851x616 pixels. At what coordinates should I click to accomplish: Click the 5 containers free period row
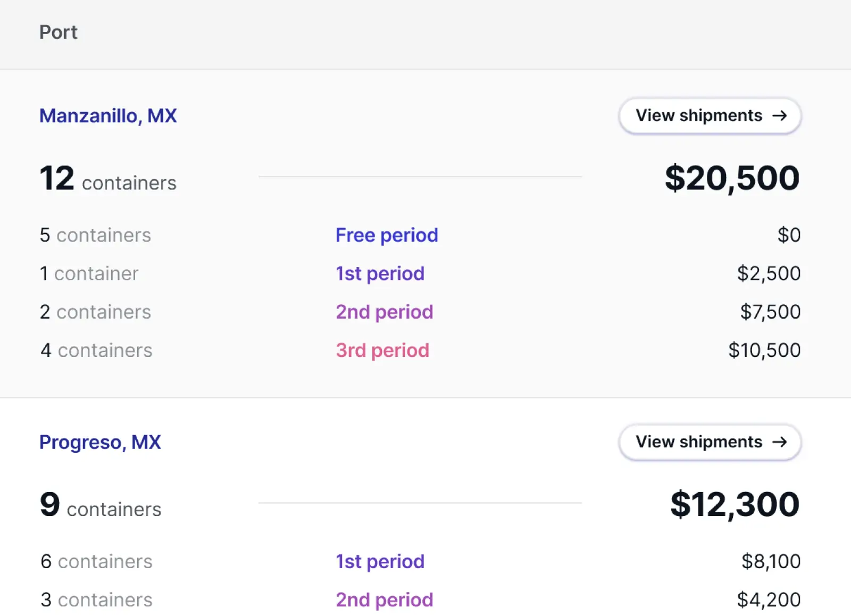click(x=420, y=235)
